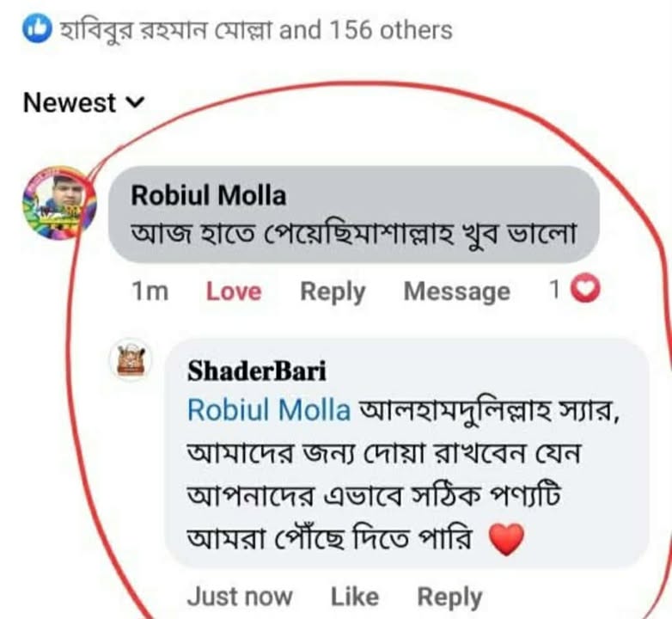The image size is (672, 619).
Task: Toggle Like on ShaderBari's reply
Action: [x=355, y=596]
